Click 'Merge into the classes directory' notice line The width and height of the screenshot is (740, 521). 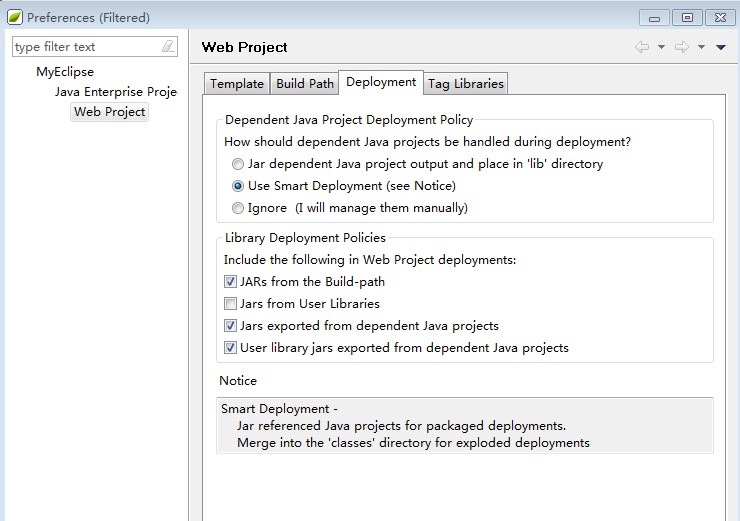pyautogui.click(x=413, y=443)
